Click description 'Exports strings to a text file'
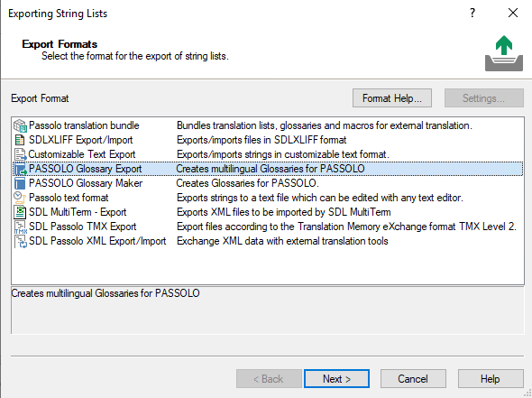532x398 pixels. click(320, 198)
